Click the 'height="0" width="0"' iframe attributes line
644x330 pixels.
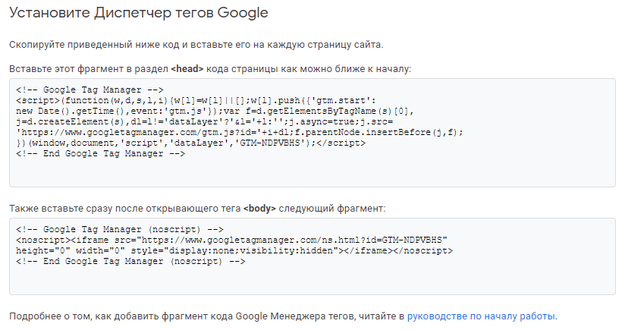pyautogui.click(x=234, y=250)
